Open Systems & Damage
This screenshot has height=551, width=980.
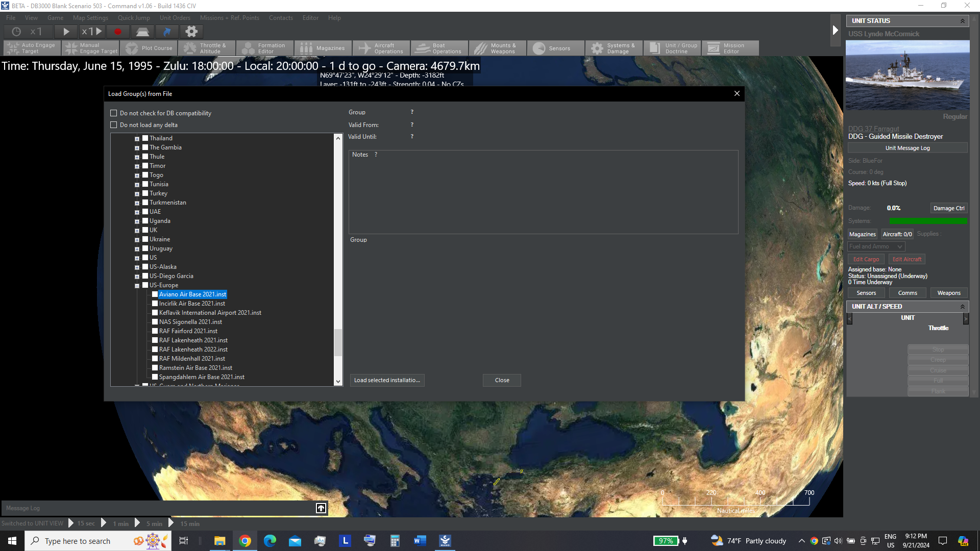click(x=614, y=48)
